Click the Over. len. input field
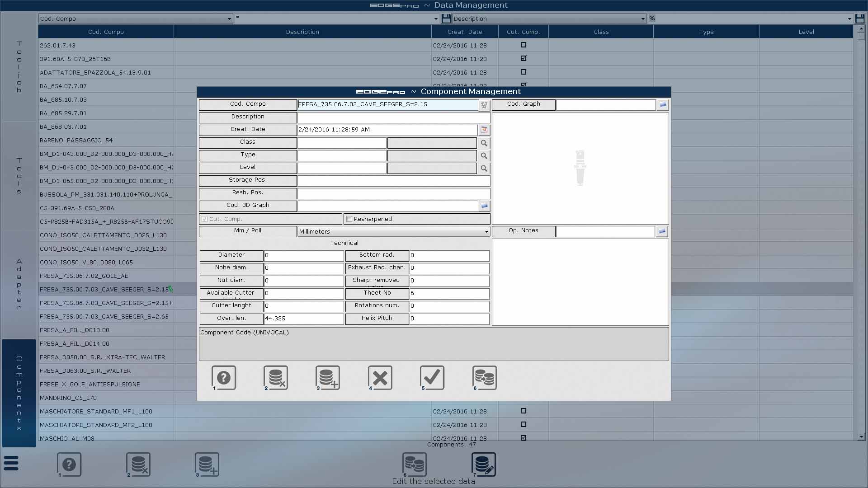The width and height of the screenshot is (868, 488). point(303,319)
